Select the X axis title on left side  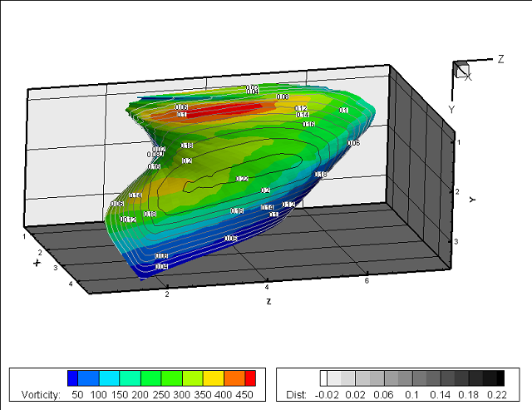tap(37, 263)
